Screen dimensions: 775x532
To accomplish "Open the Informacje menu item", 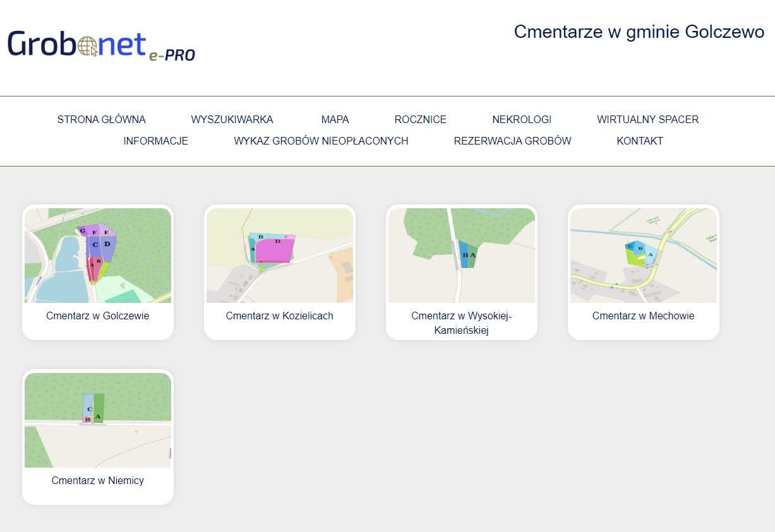I will click(155, 141).
